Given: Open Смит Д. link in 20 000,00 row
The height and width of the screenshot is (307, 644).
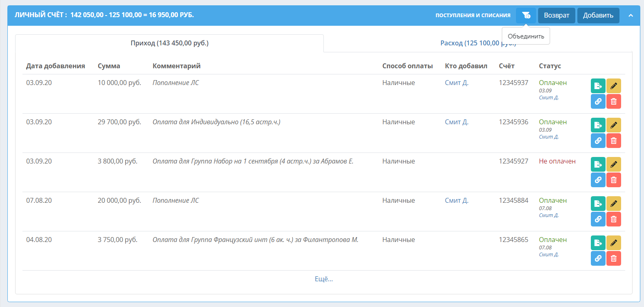Looking at the screenshot, I should point(457,200).
